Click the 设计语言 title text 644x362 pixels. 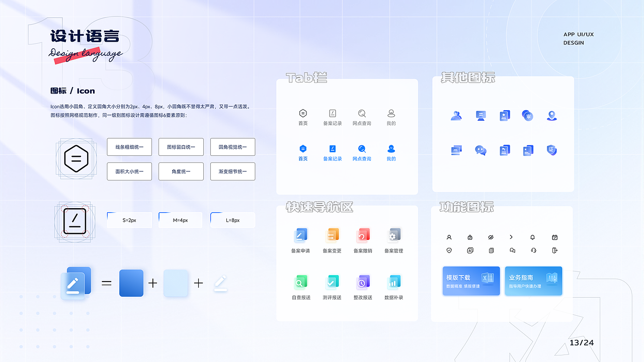[x=85, y=37]
